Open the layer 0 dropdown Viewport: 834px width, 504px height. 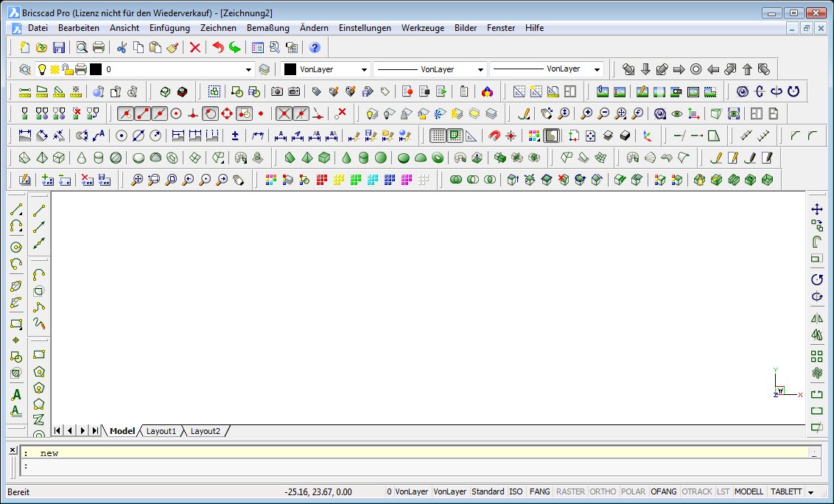248,69
